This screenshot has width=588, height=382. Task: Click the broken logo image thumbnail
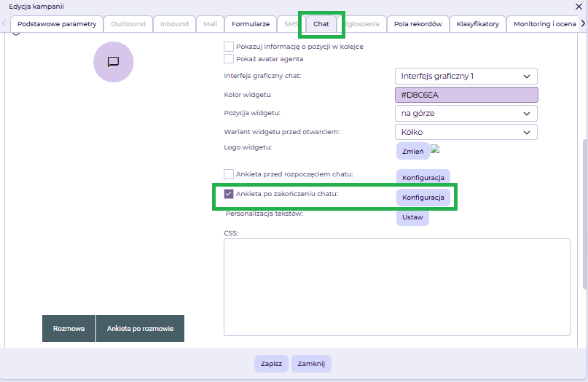tap(435, 149)
